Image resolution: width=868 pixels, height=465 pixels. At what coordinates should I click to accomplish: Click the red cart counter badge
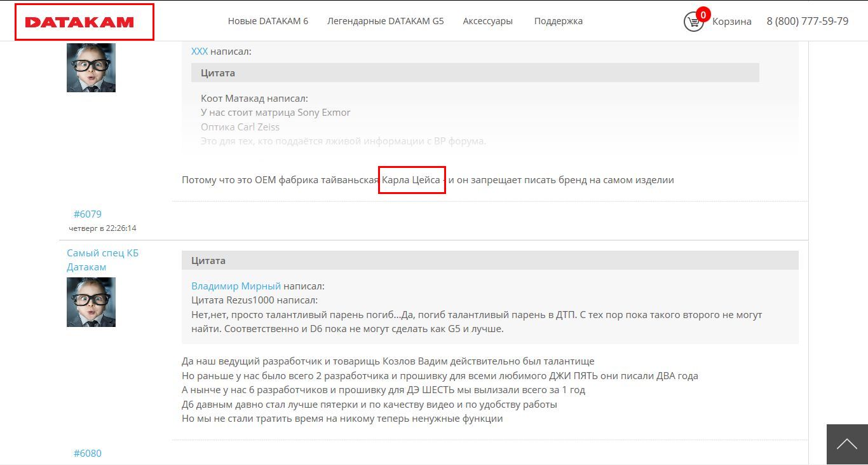point(703,15)
